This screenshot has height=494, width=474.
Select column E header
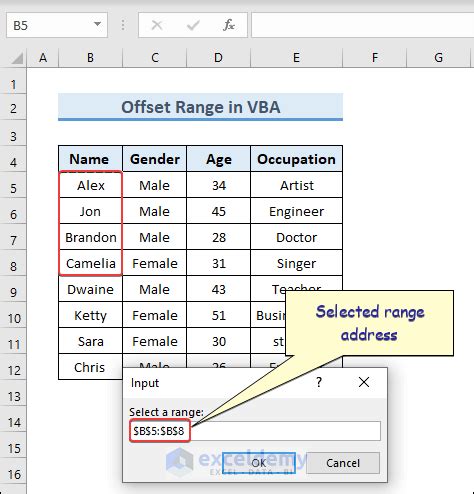296,58
